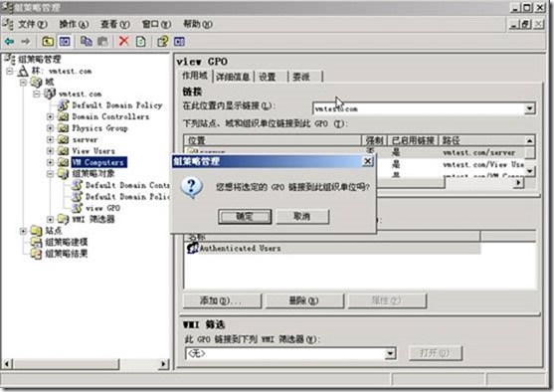The width and height of the screenshot is (554, 392).
Task: Expand the Domain Controllers node
Action: click(50, 116)
